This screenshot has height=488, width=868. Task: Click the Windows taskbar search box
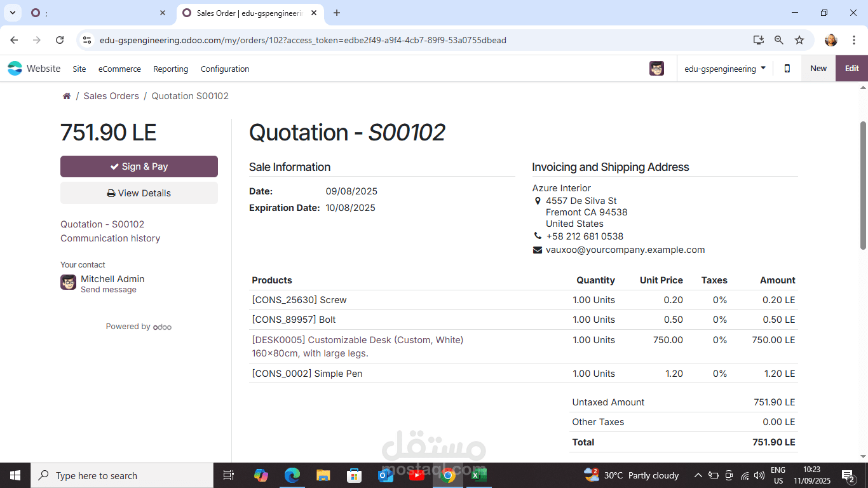[x=122, y=475]
